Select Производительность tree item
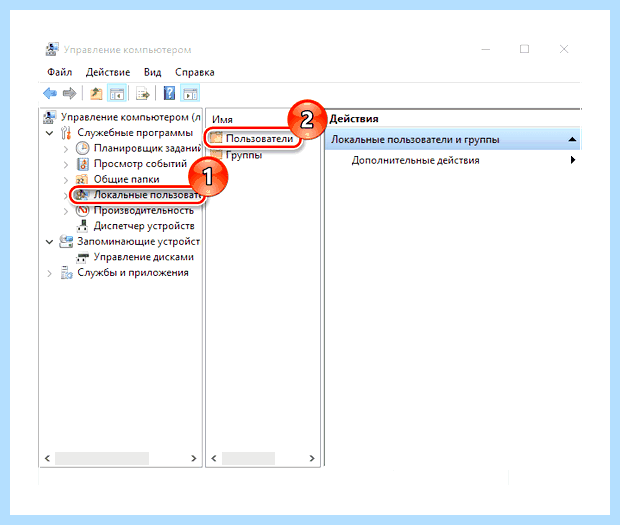 pyautogui.click(x=144, y=210)
